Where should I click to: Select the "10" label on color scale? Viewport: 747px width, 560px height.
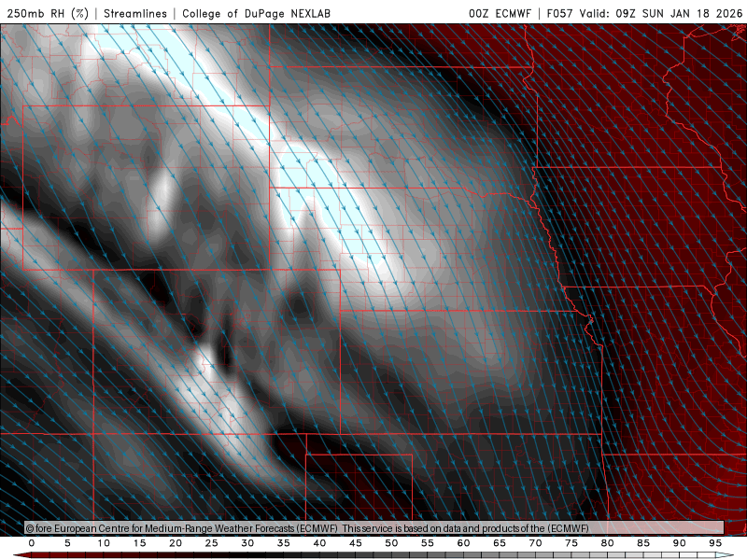click(104, 543)
